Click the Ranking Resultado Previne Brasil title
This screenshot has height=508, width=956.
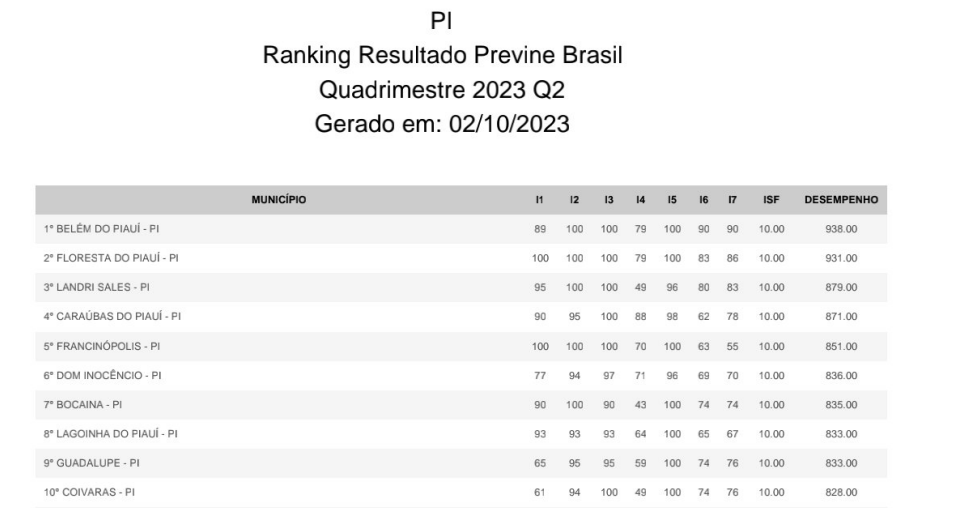pyautogui.click(x=442, y=55)
